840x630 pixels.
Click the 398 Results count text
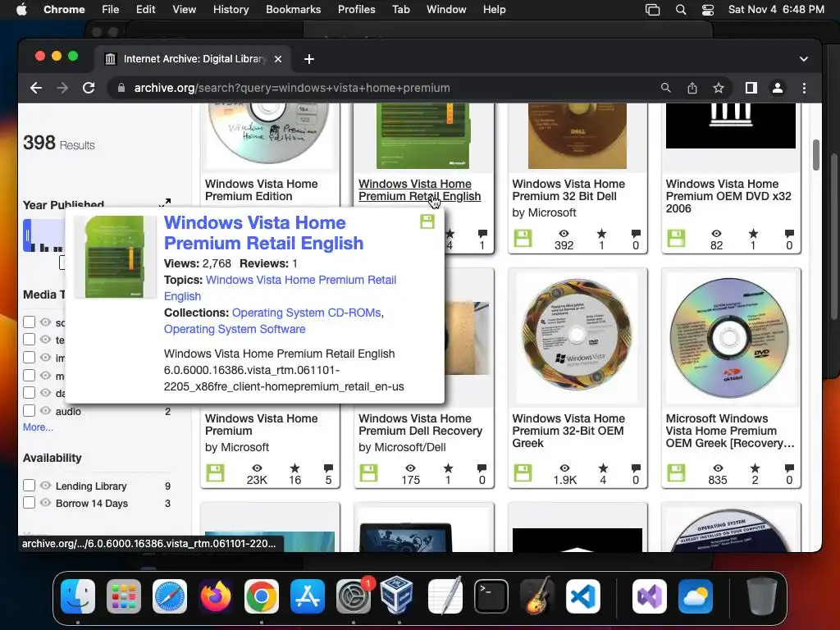click(59, 143)
